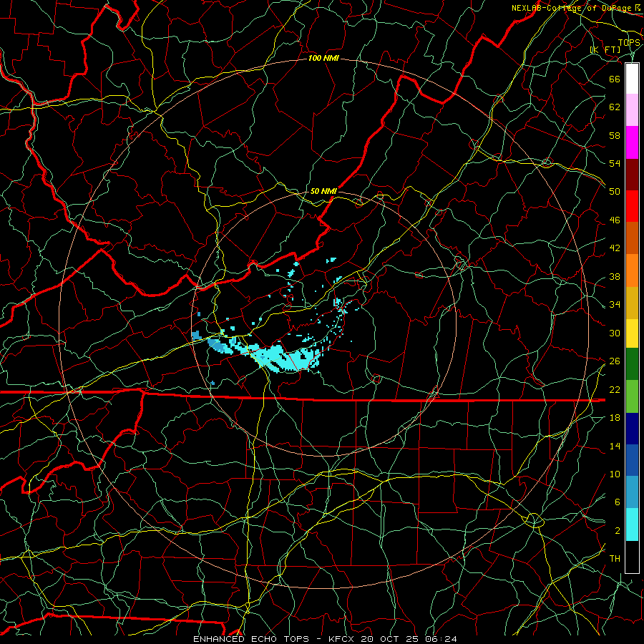
Task: Click the legend value 10
Action: 615,474
